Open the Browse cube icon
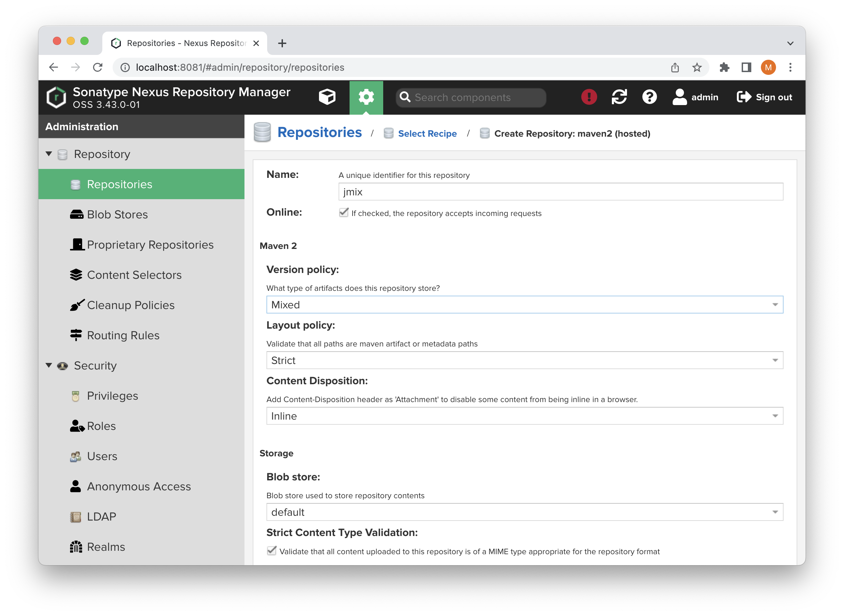Image resolution: width=844 pixels, height=616 pixels. pyautogui.click(x=327, y=97)
